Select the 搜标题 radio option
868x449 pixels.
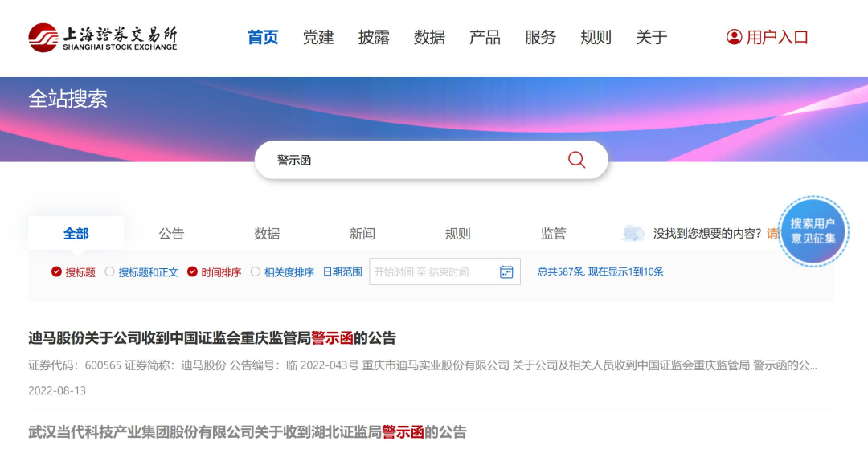(x=73, y=272)
